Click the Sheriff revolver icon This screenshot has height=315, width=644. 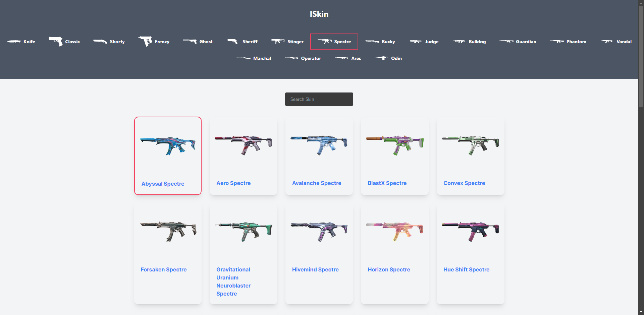pyautogui.click(x=232, y=42)
